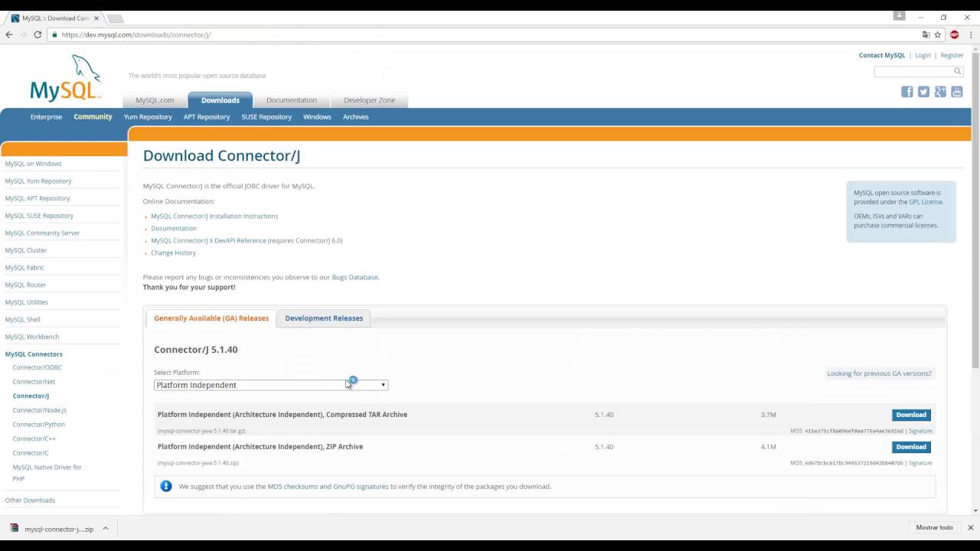Click the browser forward arrow
980x551 pixels.
coord(24,34)
